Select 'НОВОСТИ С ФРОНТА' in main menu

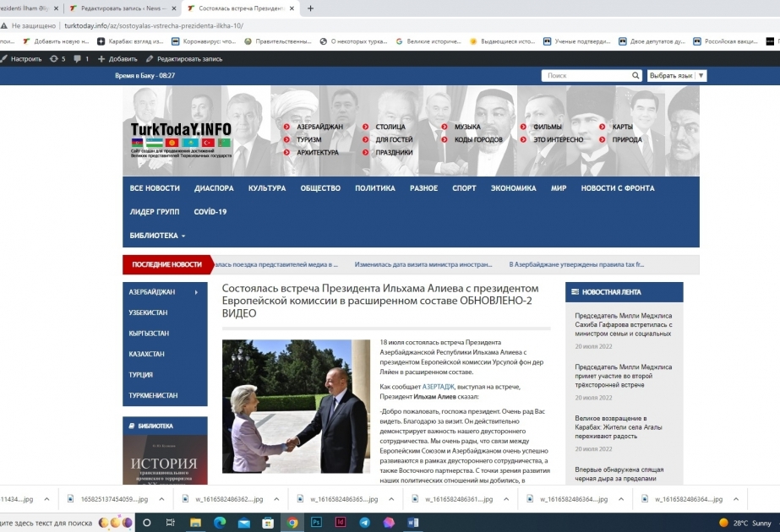click(618, 188)
